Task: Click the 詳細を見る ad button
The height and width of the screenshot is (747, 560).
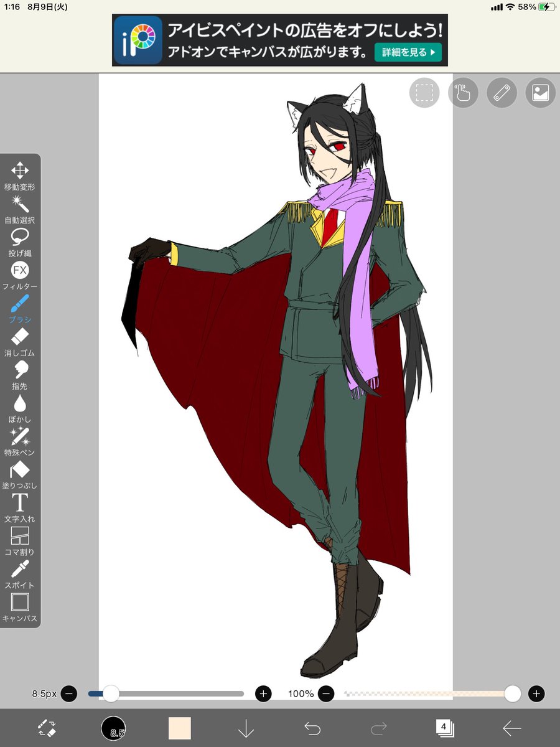Action: tap(408, 52)
